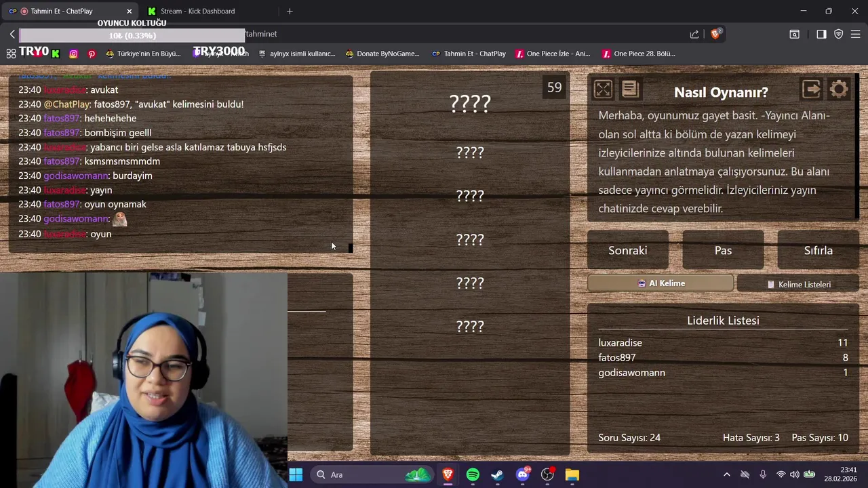The image size is (868, 488).
Task: Click the @ChatPlay avukat announcement message
Action: 131,104
